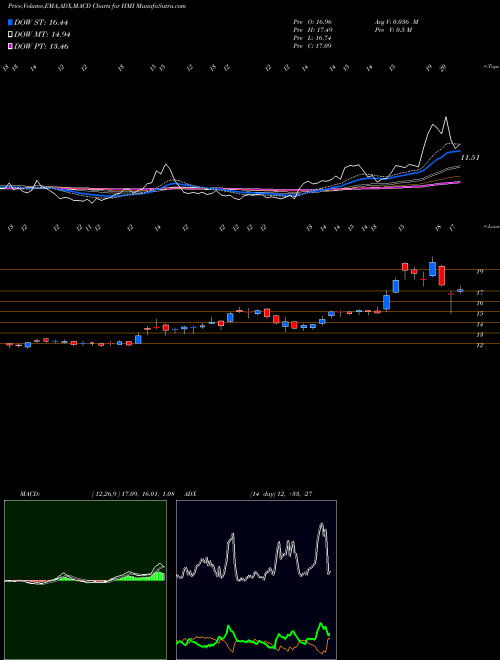The width and height of the screenshot is (500, 660).
Task: Click the ADX parameters '(14 day) 12, +33, -27'
Action: point(281,494)
